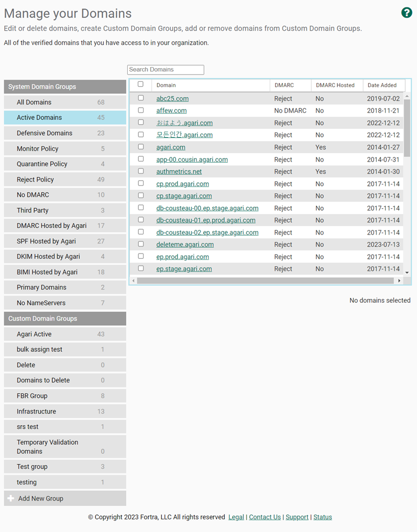This screenshot has width=417, height=532.
Task: Open db-cousteau-01.ep.prod.agari.com link
Action: coord(206,220)
